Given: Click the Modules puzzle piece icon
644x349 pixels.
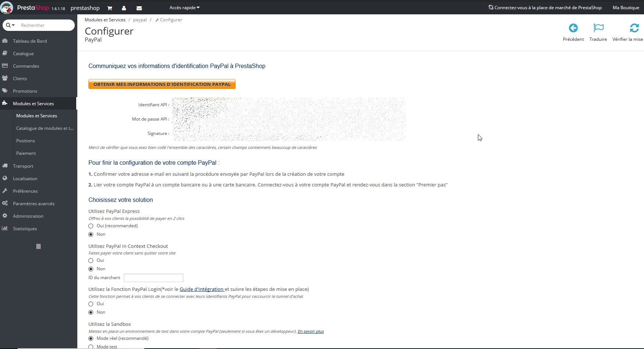Looking at the screenshot, I should tap(5, 103).
